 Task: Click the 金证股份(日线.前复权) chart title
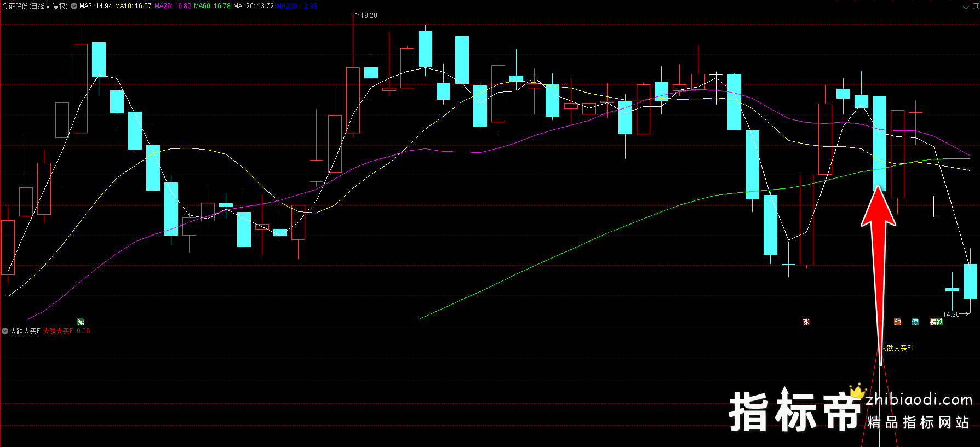coord(35,6)
